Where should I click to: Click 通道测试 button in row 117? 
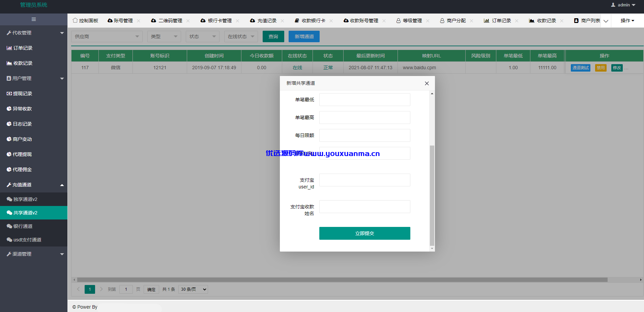581,68
